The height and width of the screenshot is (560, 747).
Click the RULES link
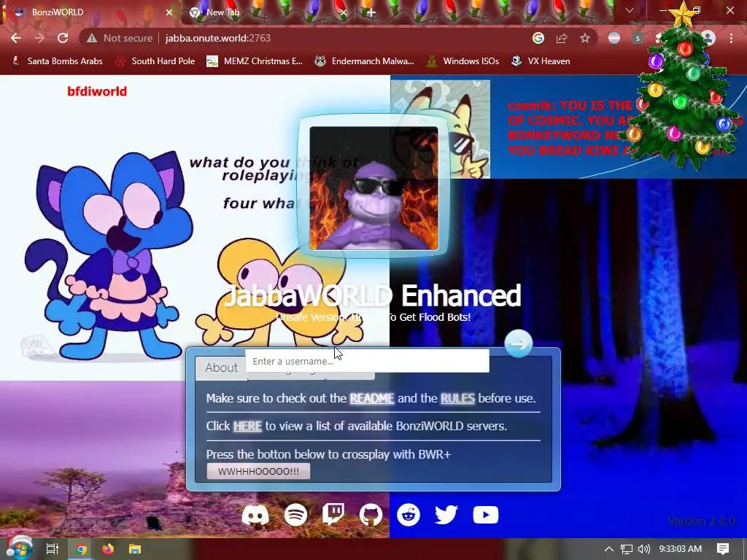click(x=458, y=398)
